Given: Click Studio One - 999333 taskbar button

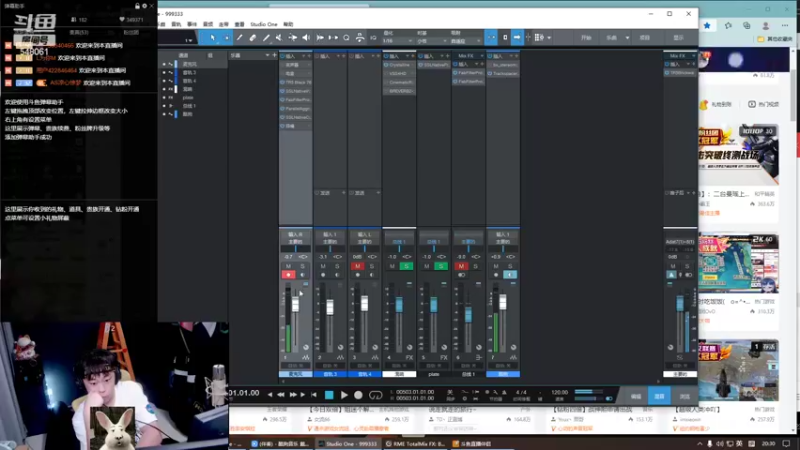Looking at the screenshot, I should click(348, 444).
